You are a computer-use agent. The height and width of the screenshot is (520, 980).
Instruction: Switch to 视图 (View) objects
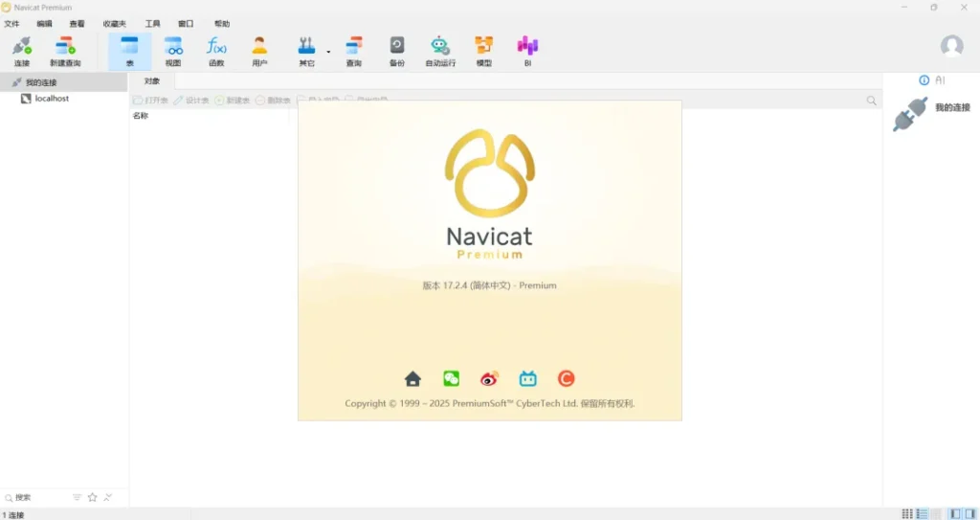pyautogui.click(x=173, y=52)
